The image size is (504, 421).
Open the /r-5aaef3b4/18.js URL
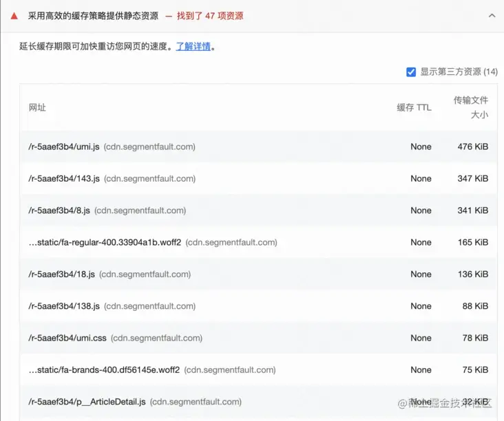[61, 274]
